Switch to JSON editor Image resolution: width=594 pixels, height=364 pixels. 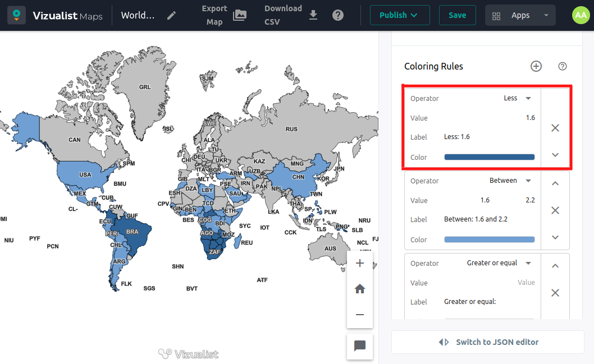(x=488, y=342)
